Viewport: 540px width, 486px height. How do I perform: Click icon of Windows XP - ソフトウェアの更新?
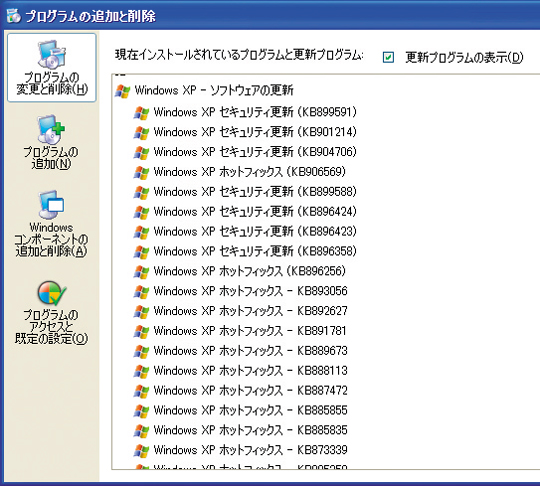[122, 91]
